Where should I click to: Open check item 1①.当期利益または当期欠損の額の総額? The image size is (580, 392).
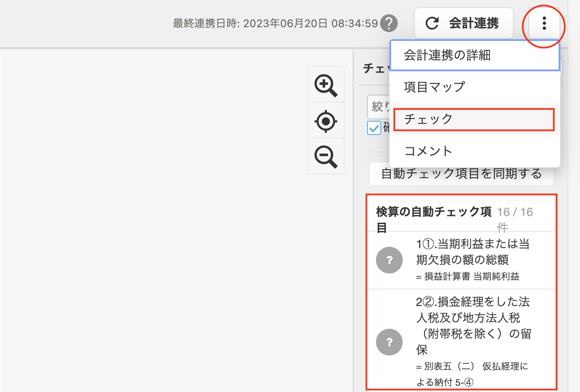[x=461, y=260]
